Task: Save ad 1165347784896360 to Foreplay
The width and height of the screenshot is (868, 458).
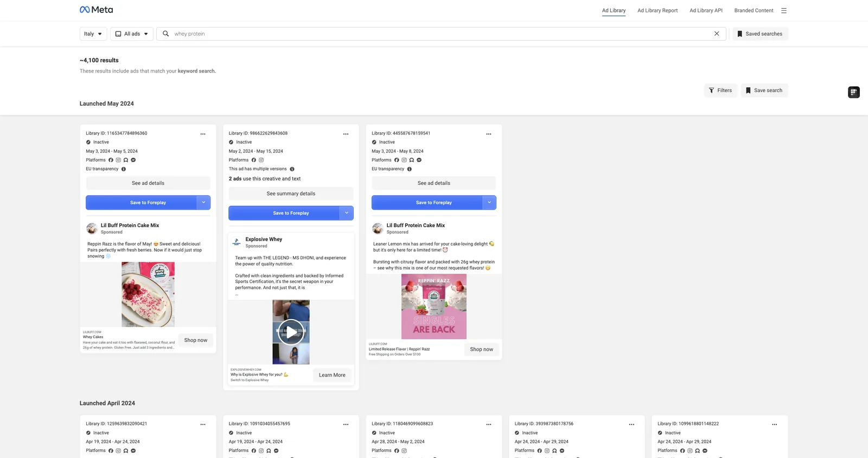Action: [x=141, y=202]
